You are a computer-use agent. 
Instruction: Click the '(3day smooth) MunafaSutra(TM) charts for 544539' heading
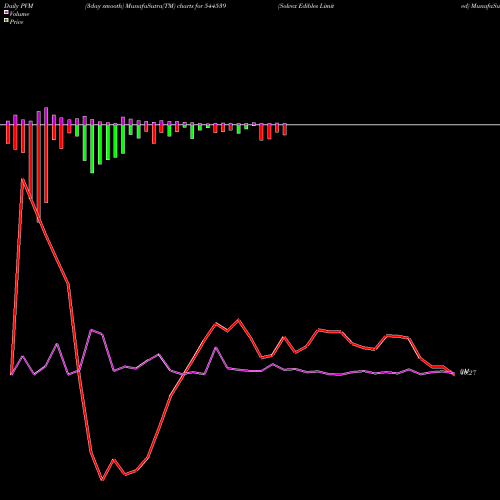[156, 6]
